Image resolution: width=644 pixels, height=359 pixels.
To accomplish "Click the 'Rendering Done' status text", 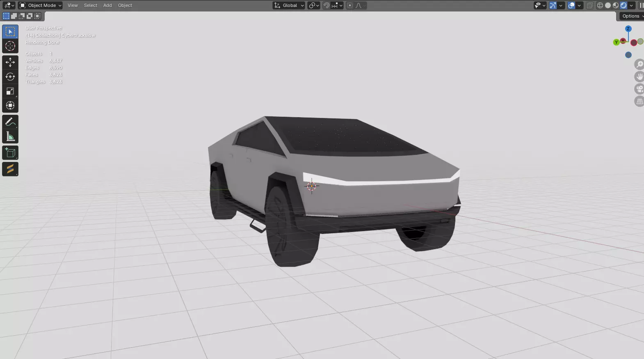I will [42, 42].
